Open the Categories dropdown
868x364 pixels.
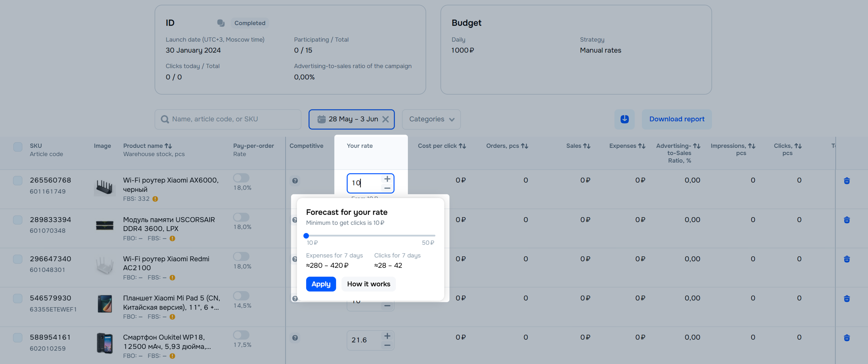pos(431,119)
